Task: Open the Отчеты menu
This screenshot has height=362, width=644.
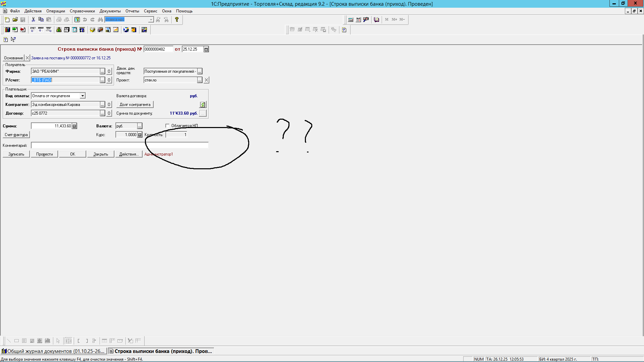Action: [132, 11]
